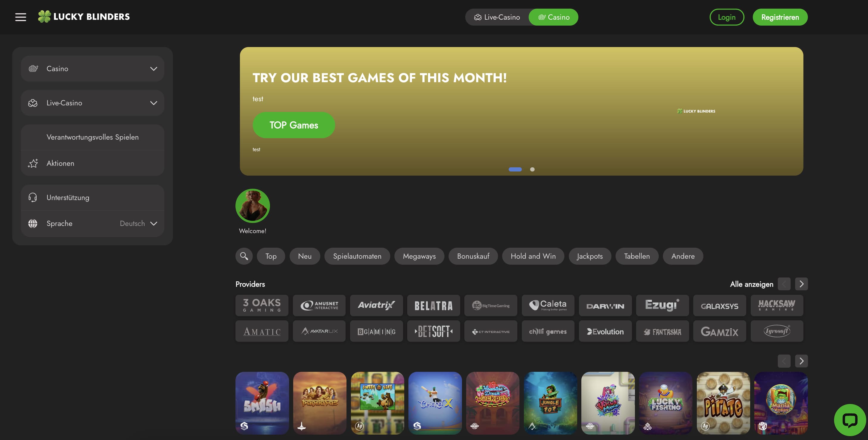Expand the Casino sidebar section
The height and width of the screenshot is (440, 868).
click(x=92, y=69)
